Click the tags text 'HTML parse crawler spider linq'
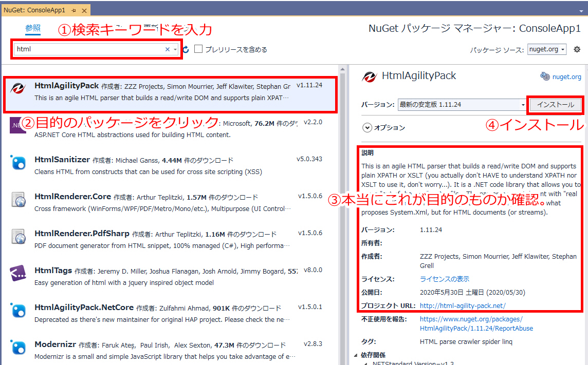Viewport: 588px width, 365px height. (x=466, y=341)
